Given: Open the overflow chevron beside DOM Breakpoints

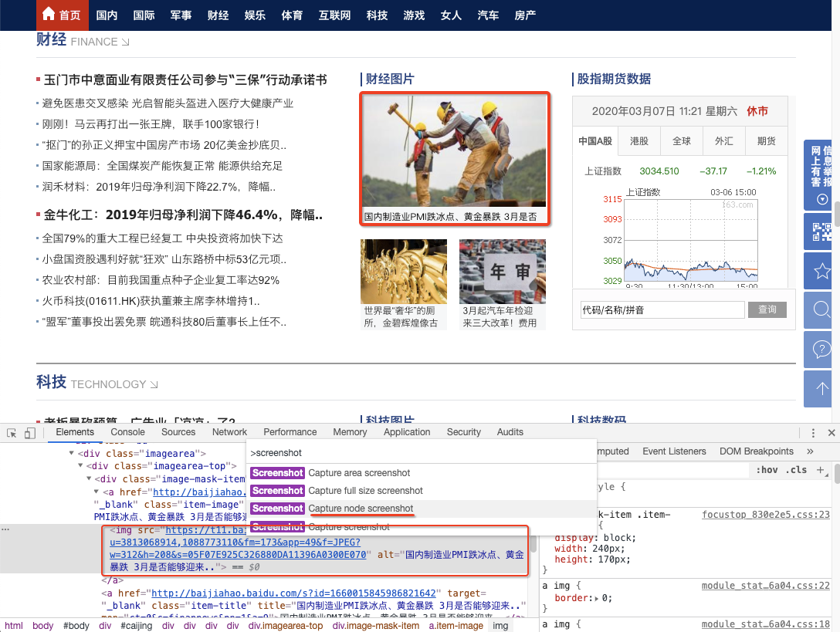Looking at the screenshot, I should point(809,451).
